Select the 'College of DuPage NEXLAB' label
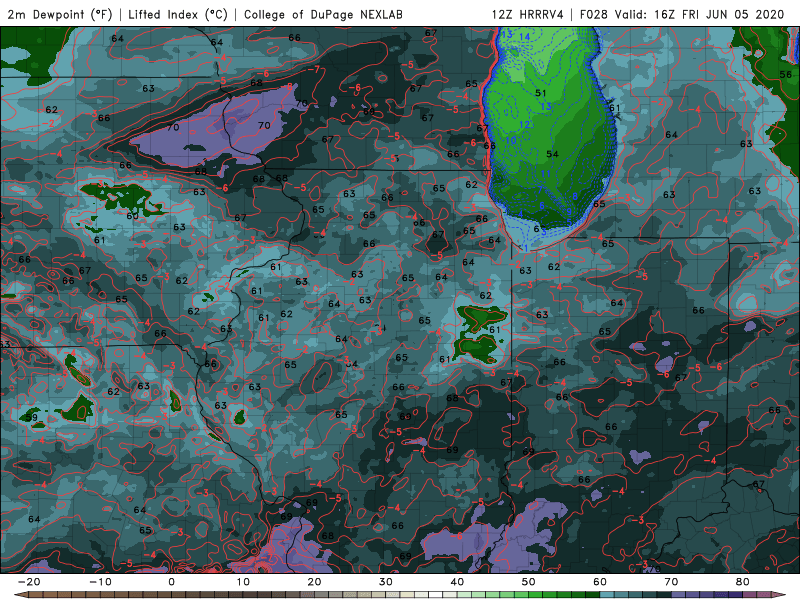 click(323, 14)
